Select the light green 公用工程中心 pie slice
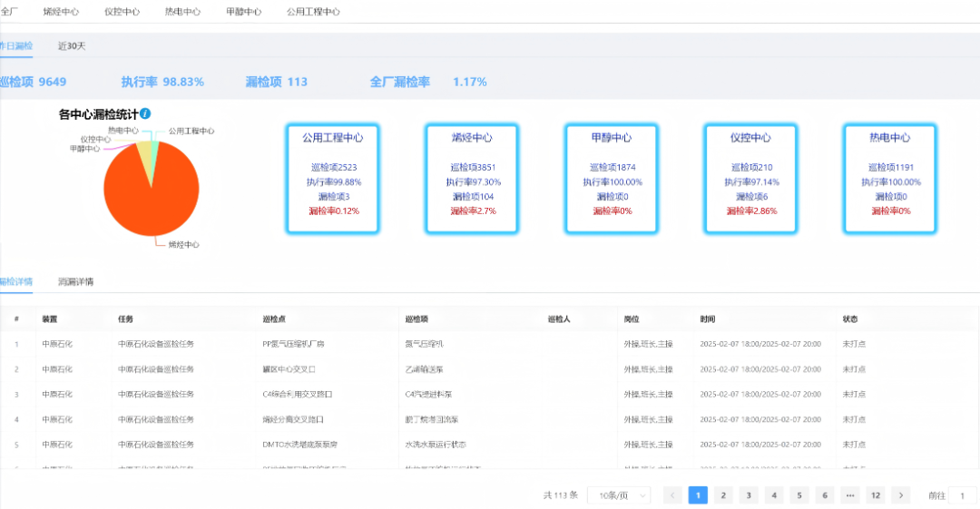Image resolution: width=980 pixels, height=509 pixels. [154, 156]
